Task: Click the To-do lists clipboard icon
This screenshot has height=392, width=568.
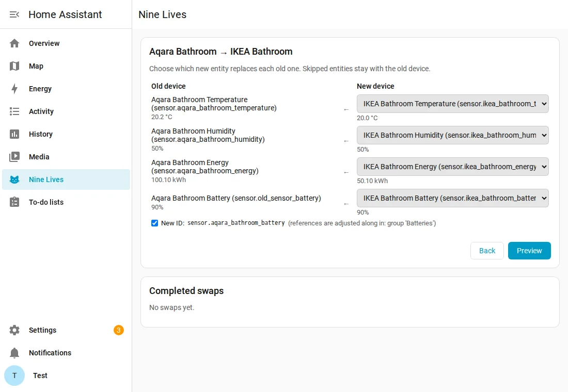Action: [14, 202]
